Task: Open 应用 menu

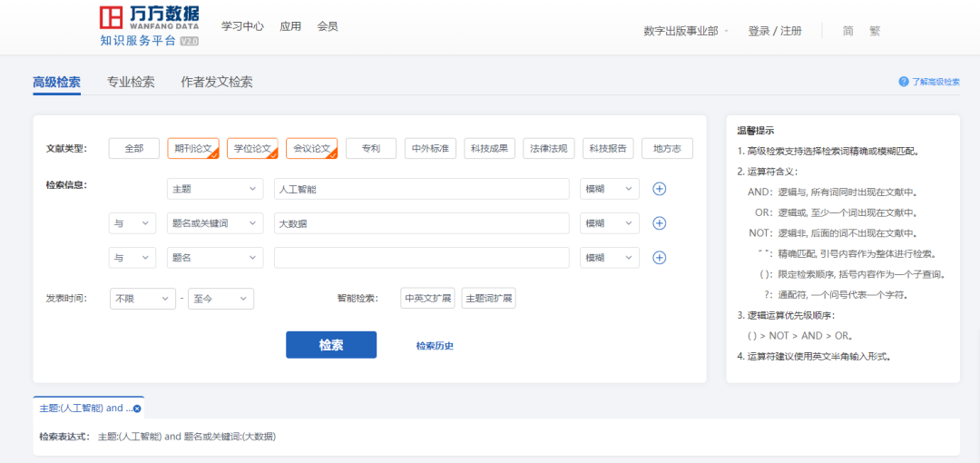Action: 290,26
